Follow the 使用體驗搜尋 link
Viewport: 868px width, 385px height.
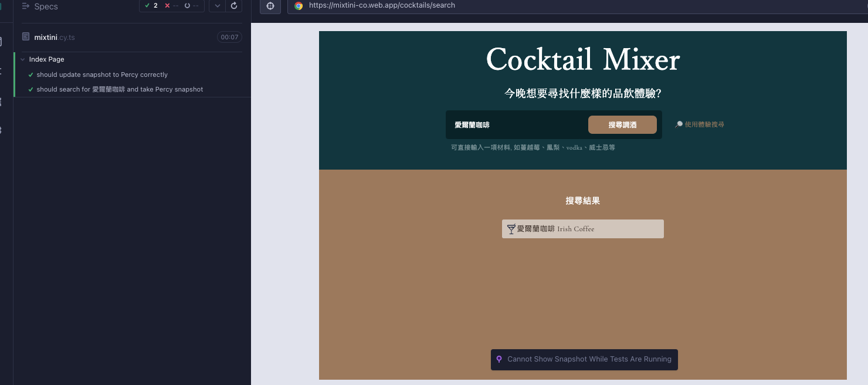click(704, 124)
